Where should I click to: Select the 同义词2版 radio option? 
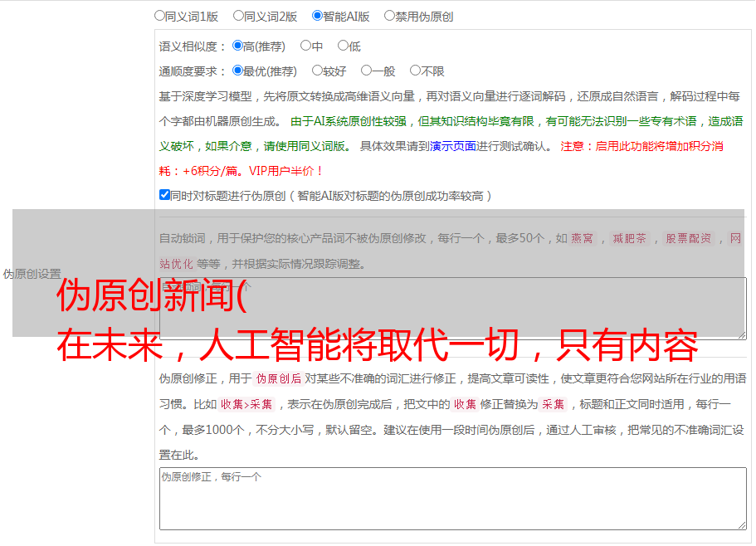[x=238, y=16]
